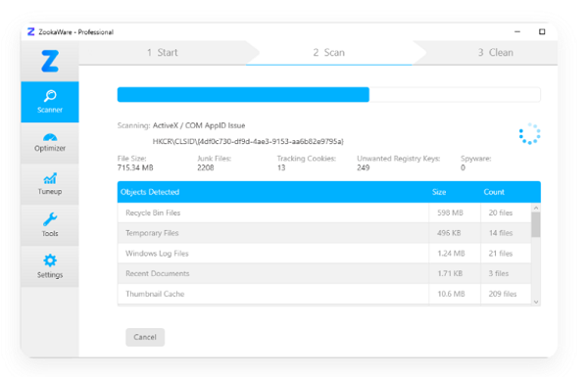Click the scan progress bar
The width and height of the screenshot is (588, 377).
(x=328, y=94)
